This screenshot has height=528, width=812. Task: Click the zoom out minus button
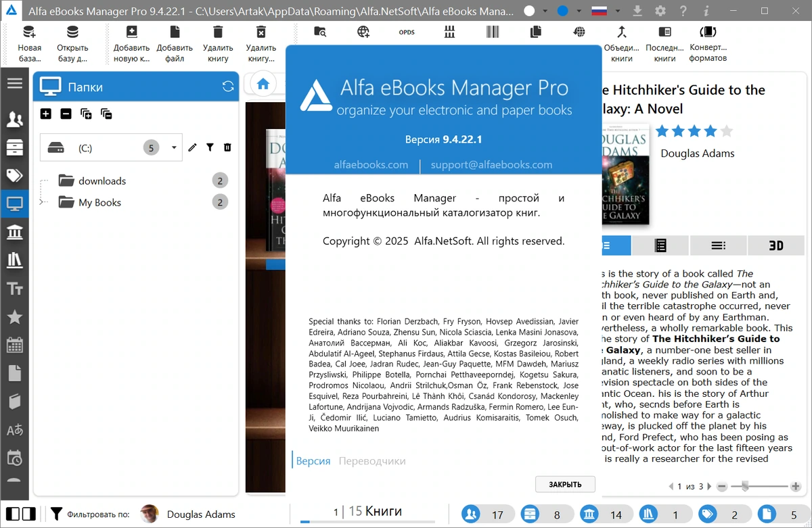722,486
